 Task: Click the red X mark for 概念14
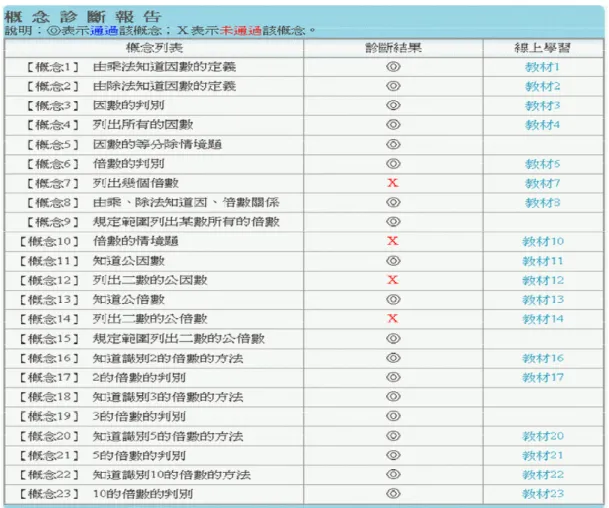coord(393,318)
